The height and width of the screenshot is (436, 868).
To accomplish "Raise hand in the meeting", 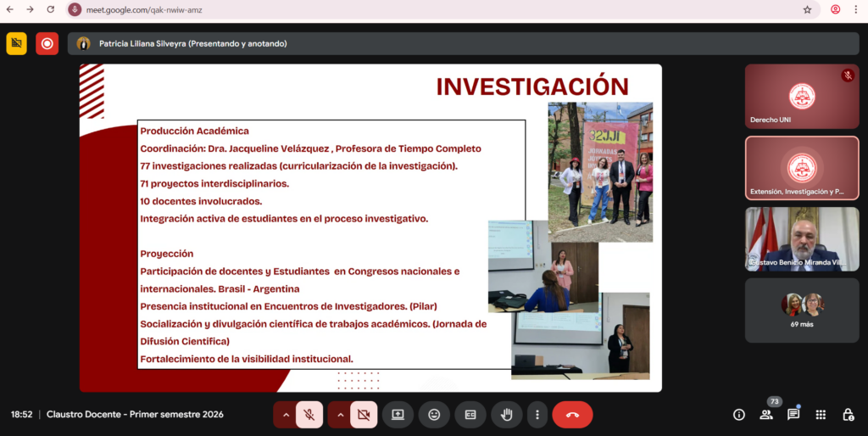I will click(507, 415).
